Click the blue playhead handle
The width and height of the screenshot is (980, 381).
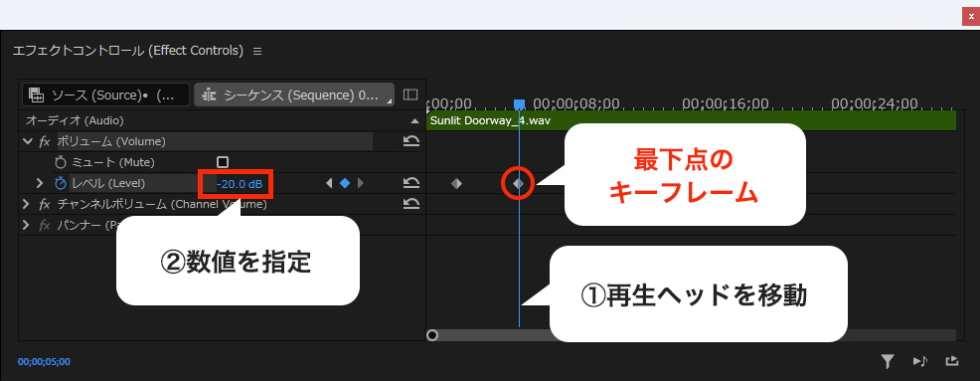519,103
